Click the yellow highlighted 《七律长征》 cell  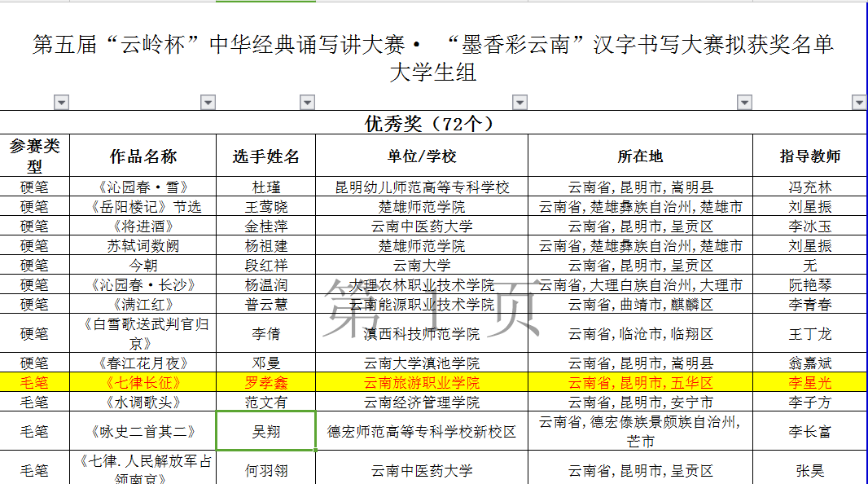[143, 382]
